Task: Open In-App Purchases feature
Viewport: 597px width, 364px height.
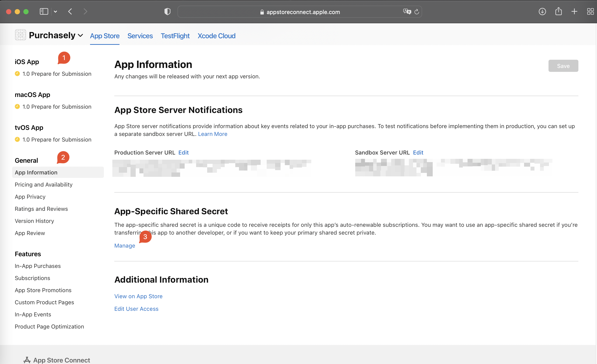Action: point(37,266)
